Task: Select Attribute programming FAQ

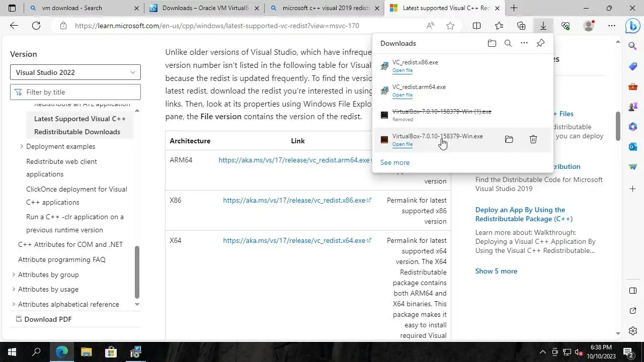Action: [62, 259]
